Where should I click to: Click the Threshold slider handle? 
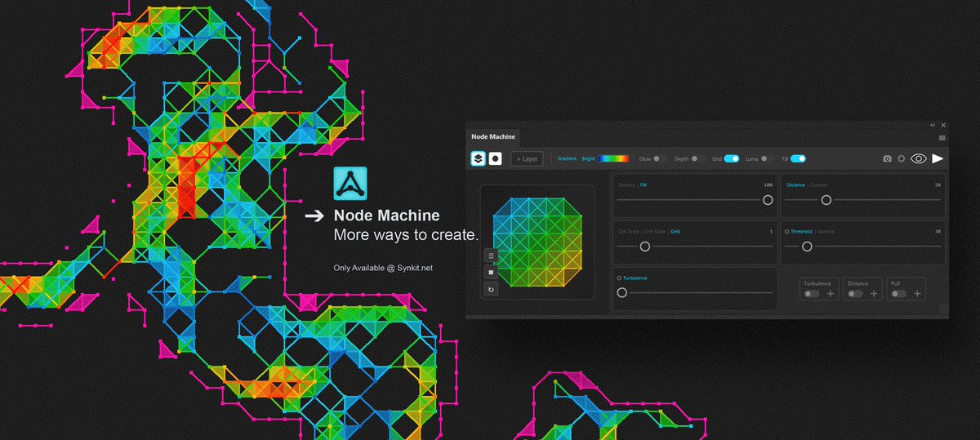pyautogui.click(x=807, y=246)
